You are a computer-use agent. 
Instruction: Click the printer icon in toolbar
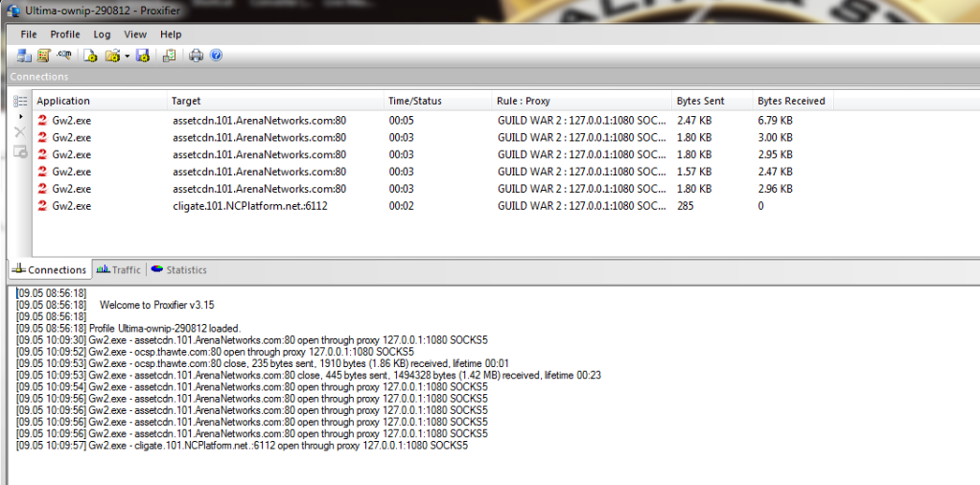197,56
